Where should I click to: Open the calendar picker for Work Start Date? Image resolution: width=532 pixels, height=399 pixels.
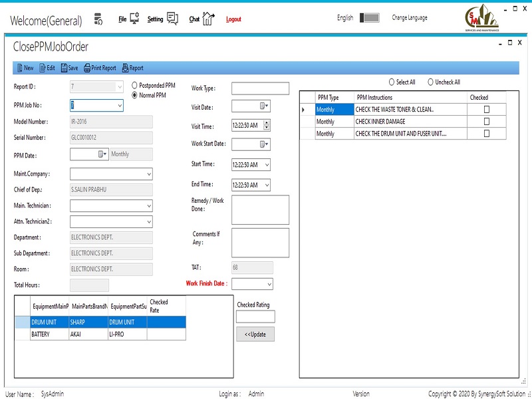point(263,144)
